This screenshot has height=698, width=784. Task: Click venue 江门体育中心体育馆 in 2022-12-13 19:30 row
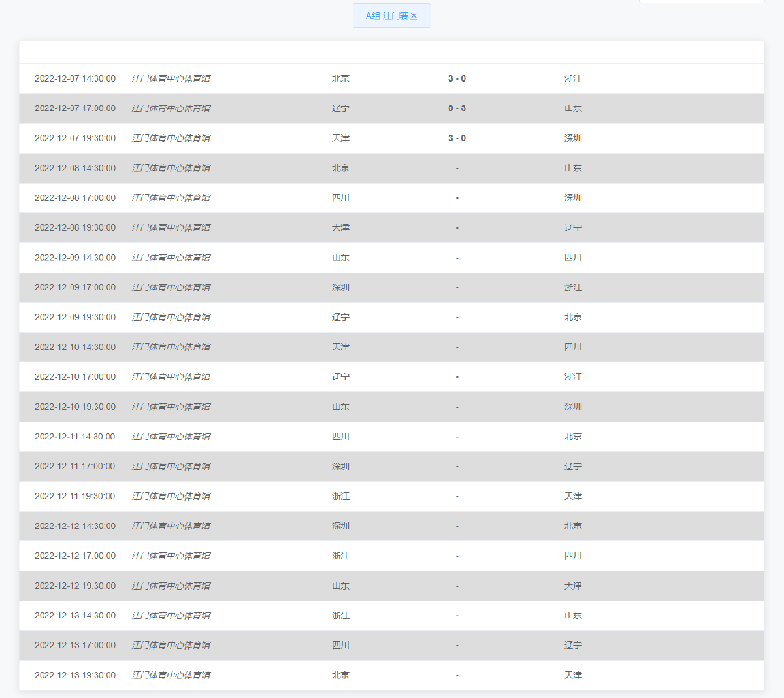coord(171,675)
